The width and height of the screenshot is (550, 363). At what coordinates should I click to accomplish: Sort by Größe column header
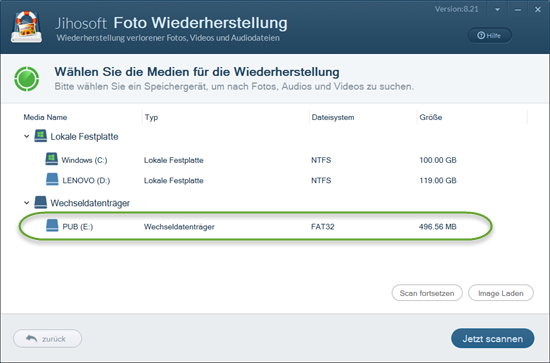(431, 117)
